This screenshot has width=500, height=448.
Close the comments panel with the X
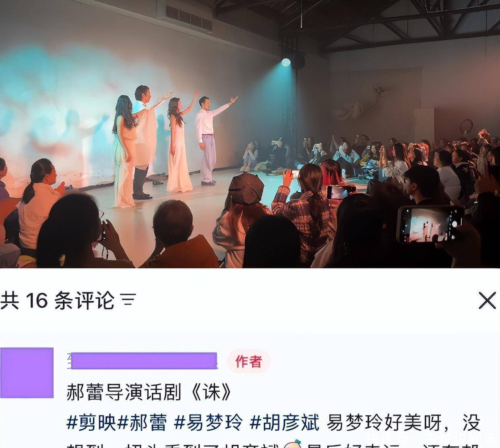[x=487, y=300]
